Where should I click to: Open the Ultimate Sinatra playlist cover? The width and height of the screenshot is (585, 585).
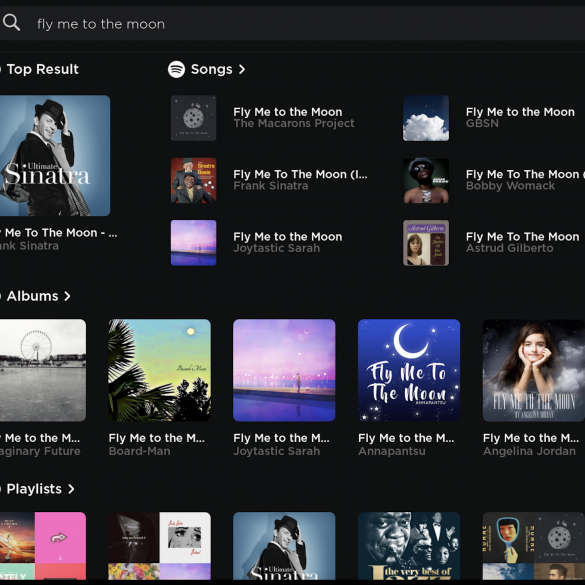(284, 546)
